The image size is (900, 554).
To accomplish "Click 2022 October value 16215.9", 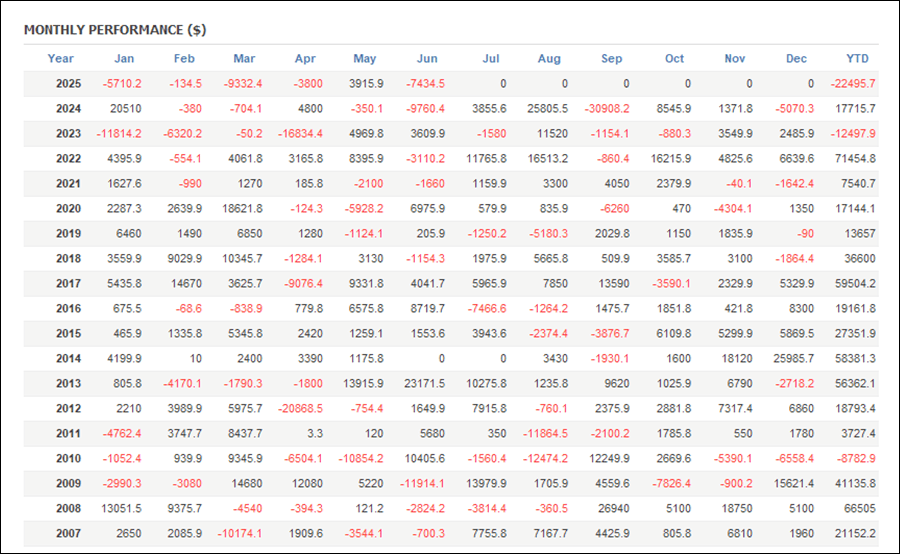I will tap(671, 158).
